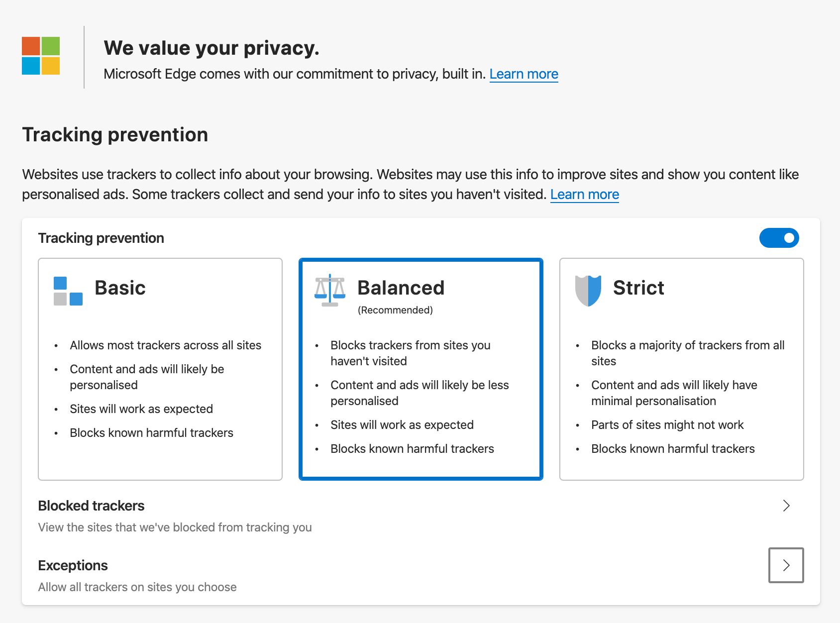Click the Strict heading text
The height and width of the screenshot is (623, 840).
tap(638, 288)
